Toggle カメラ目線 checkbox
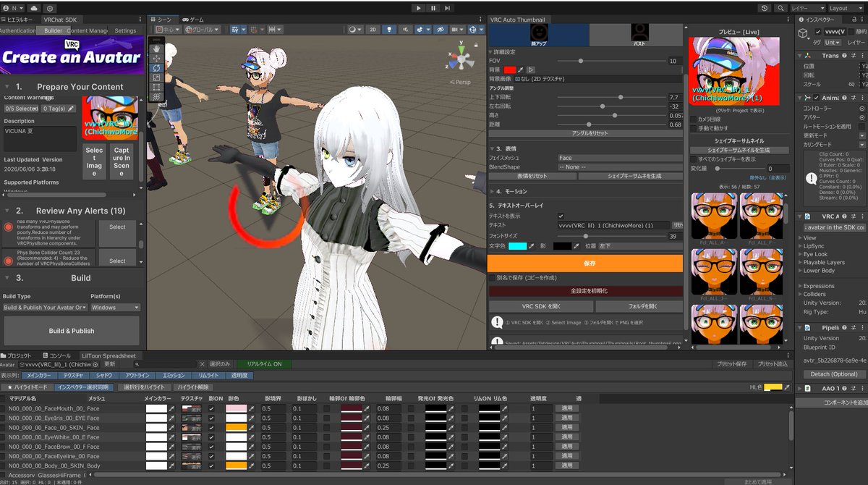 pos(693,119)
